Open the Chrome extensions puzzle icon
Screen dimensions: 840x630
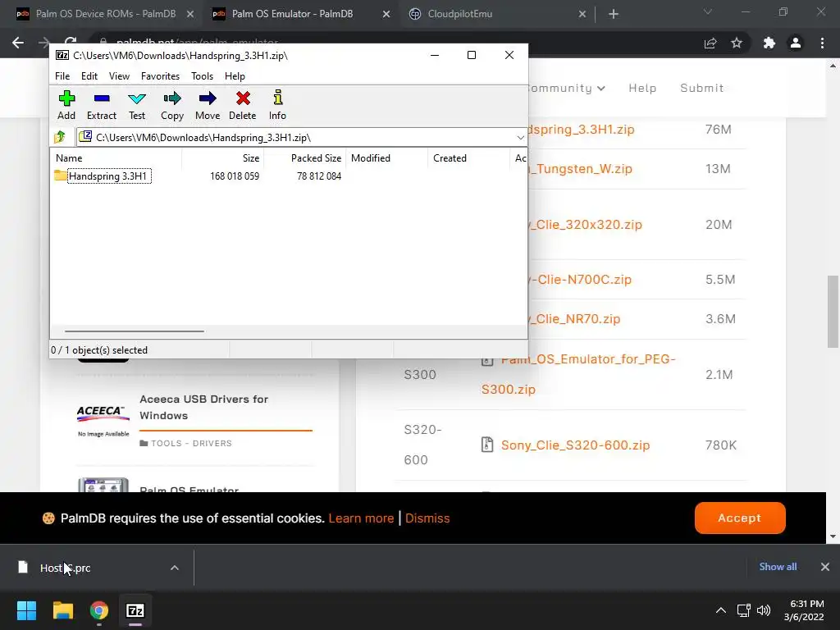[x=769, y=43]
